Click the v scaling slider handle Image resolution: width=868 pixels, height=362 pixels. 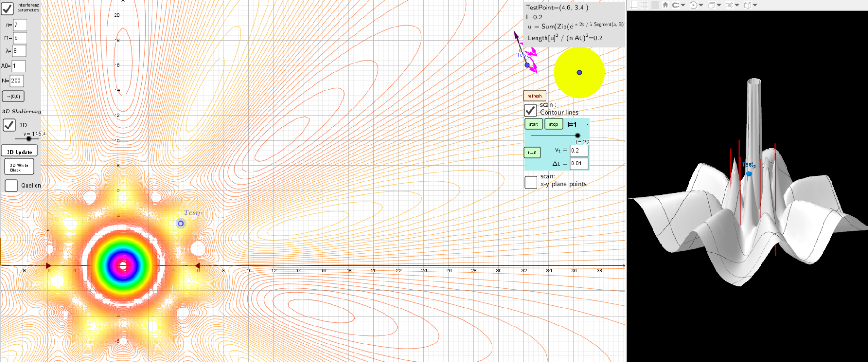(29, 139)
